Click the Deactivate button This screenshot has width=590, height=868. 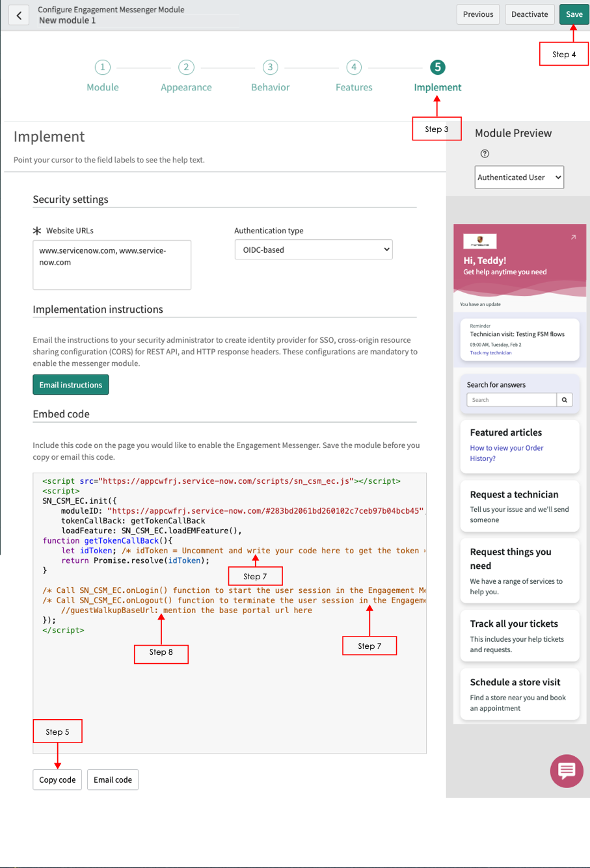(530, 14)
